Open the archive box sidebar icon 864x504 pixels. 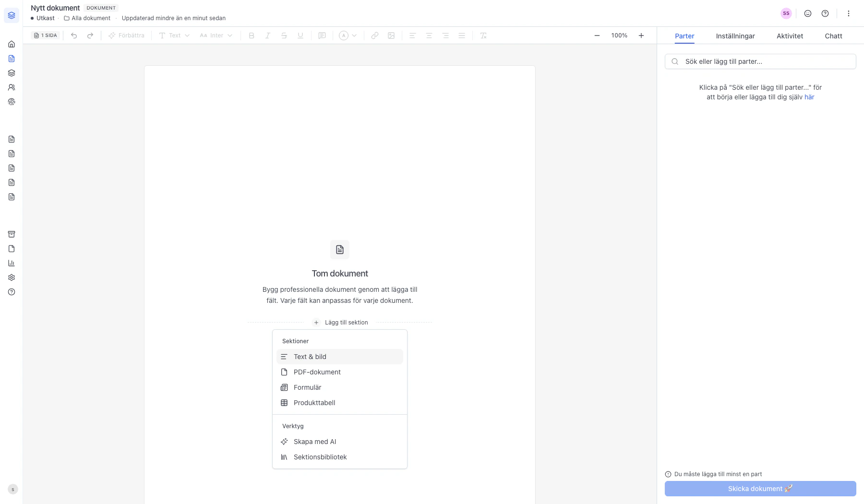click(x=12, y=234)
